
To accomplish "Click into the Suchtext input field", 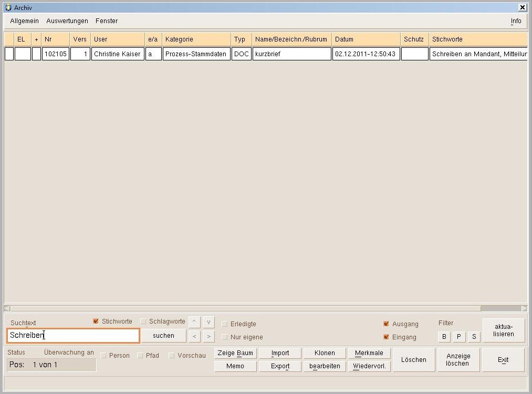I will pyautogui.click(x=74, y=336).
